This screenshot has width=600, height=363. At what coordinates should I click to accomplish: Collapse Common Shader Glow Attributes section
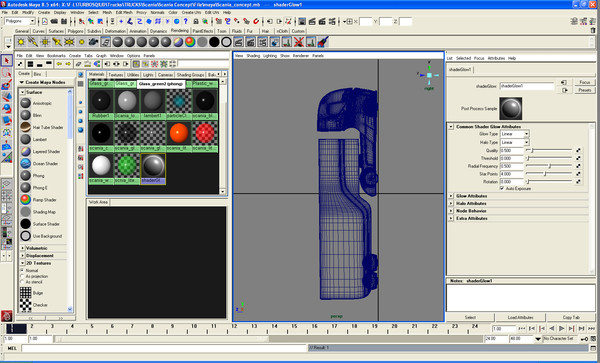[451, 127]
